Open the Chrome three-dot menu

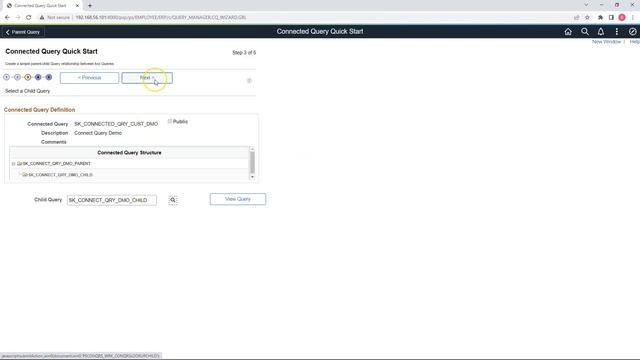pos(633,18)
